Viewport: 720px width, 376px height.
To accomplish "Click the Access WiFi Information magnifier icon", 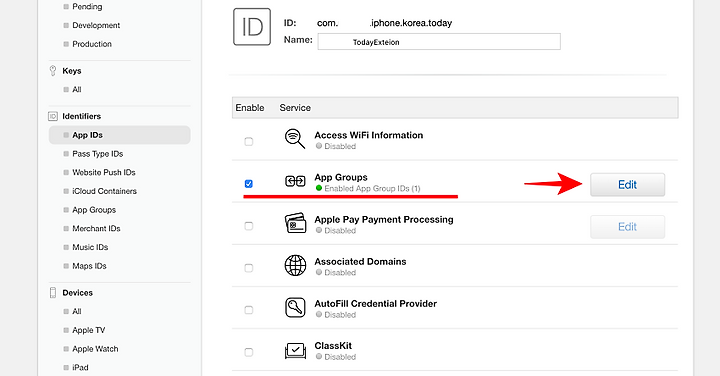I will pyautogui.click(x=295, y=139).
